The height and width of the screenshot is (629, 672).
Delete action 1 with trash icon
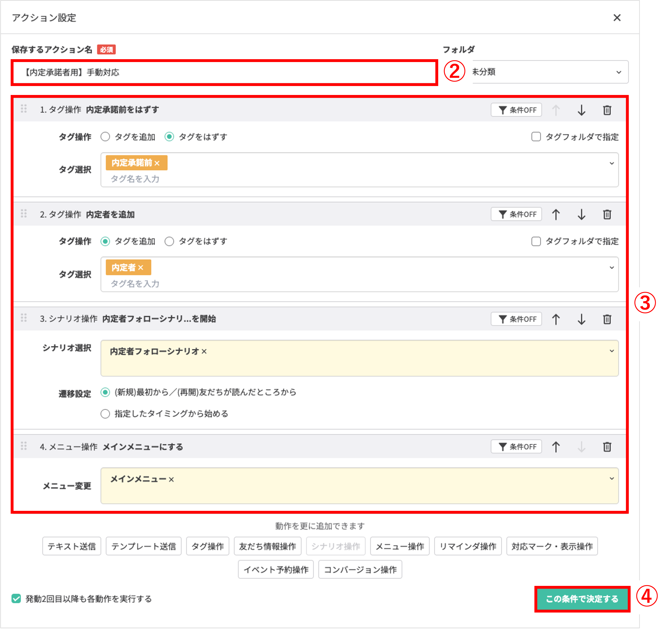coord(607,110)
